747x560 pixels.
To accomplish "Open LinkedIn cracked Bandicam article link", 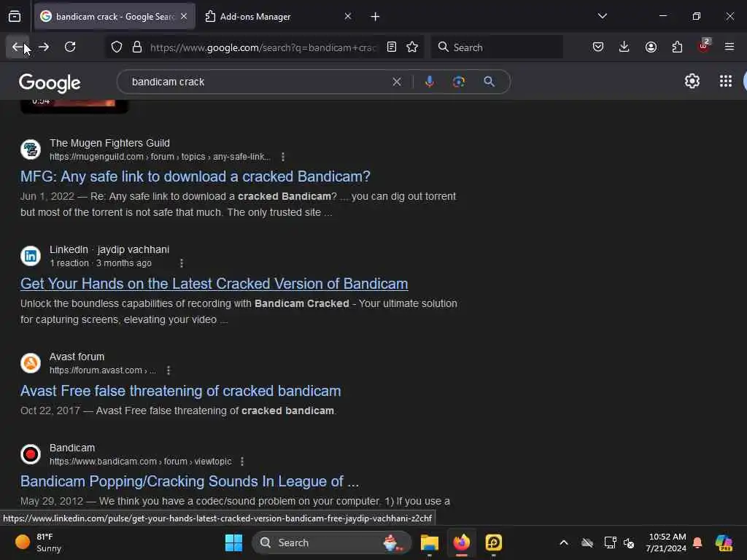I will click(214, 284).
